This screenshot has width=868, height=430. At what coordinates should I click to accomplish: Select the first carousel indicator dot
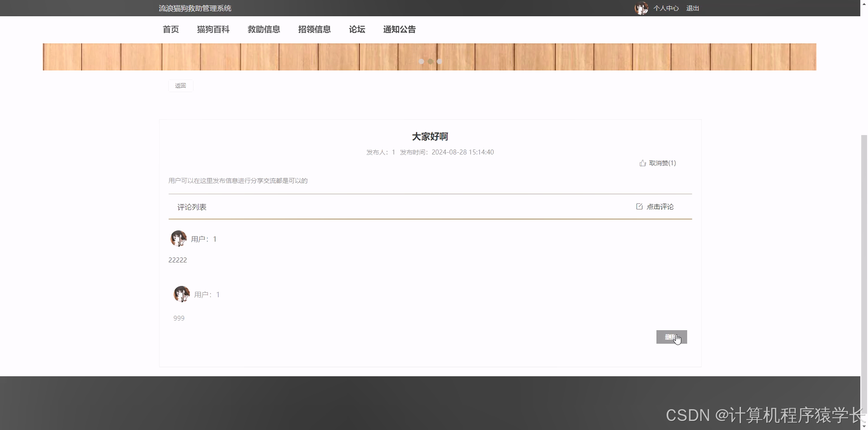[422, 61]
